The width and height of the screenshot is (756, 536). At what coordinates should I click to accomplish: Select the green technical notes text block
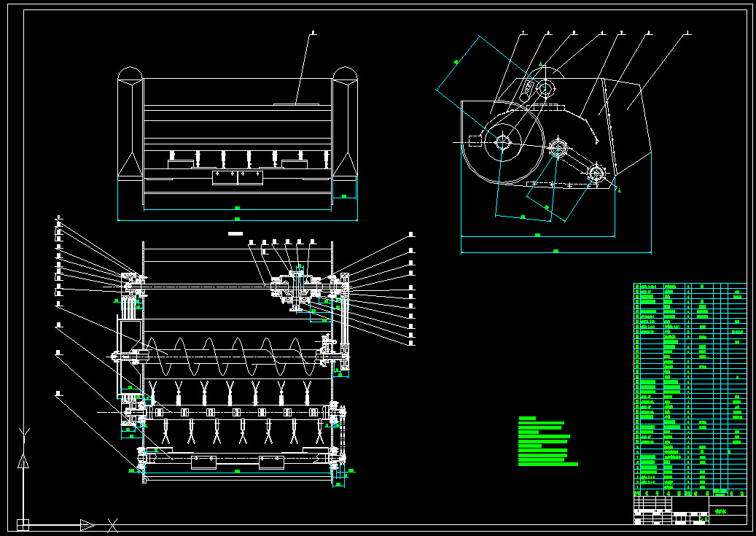pos(548,441)
